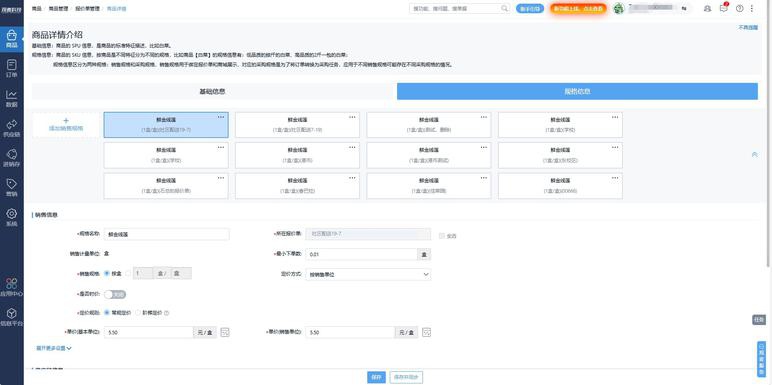This screenshot has width=772, height=385.
Task: Select the 菜市测试 spec card
Action: point(428,155)
